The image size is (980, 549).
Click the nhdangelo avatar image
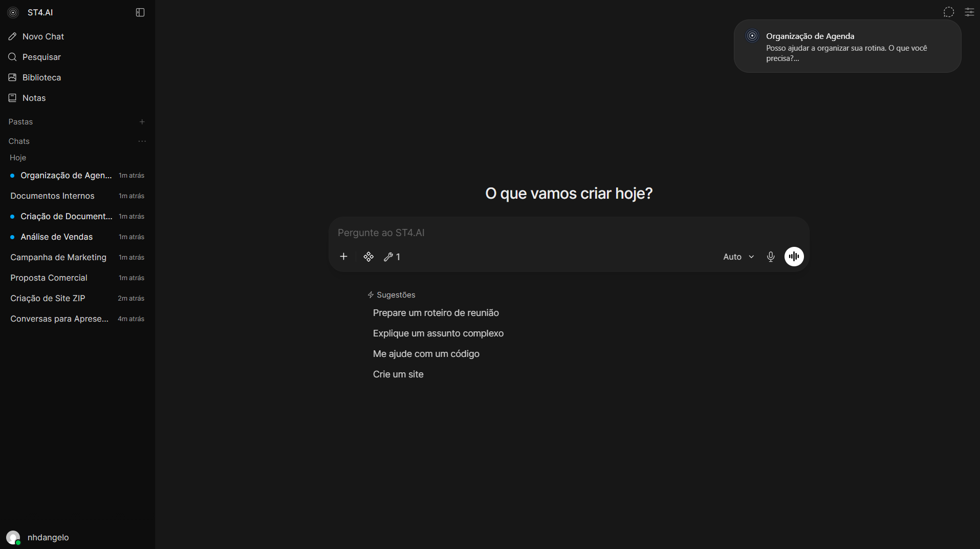coord(13,537)
